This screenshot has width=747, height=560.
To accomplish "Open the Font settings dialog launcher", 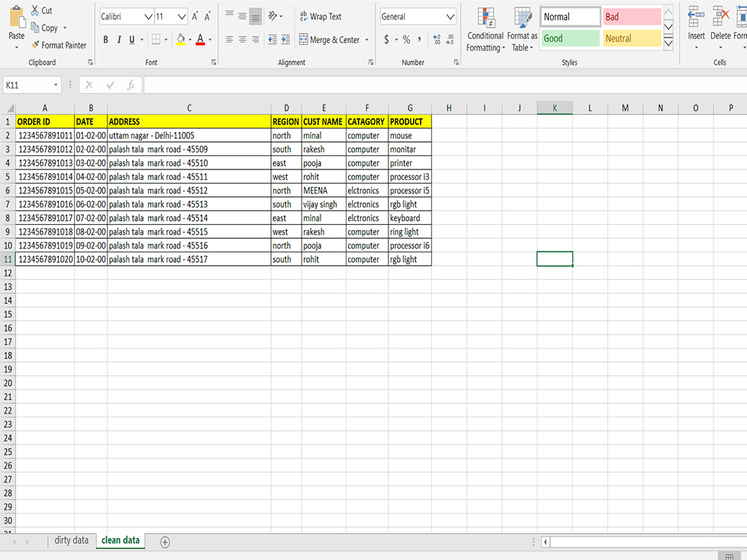I will click(214, 63).
